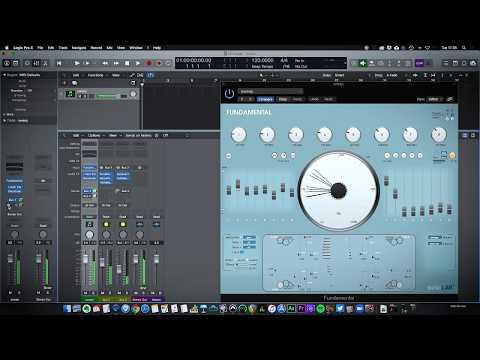Add a new track with plus icon

coord(65,83)
